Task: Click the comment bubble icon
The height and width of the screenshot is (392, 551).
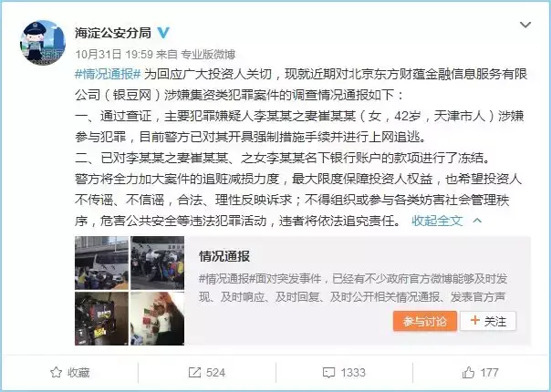Action: click(328, 373)
